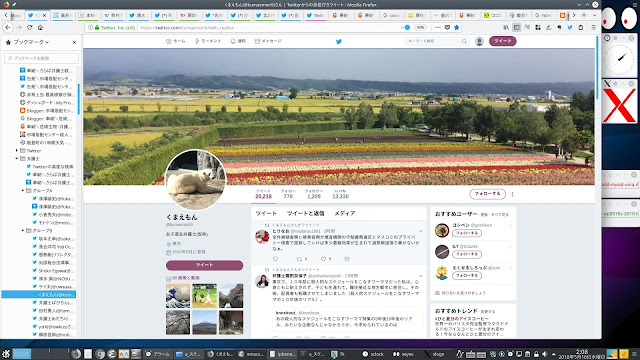The height and width of the screenshot is (360, 640).
Task: Open the 通知 notifications item
Action: point(238,41)
